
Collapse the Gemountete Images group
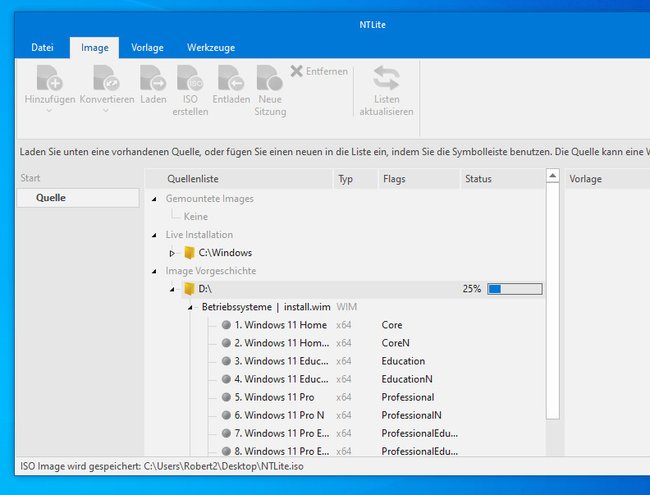[x=154, y=199]
